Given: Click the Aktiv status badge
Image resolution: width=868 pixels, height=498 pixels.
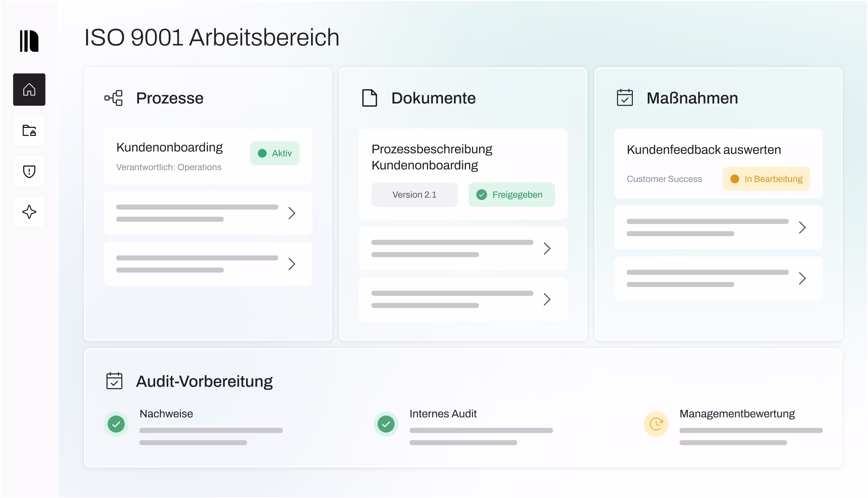Looking at the screenshot, I should [x=275, y=153].
